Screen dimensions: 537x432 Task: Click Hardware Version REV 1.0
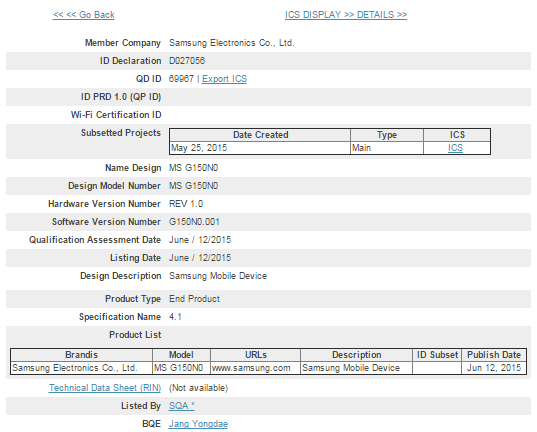tap(186, 204)
